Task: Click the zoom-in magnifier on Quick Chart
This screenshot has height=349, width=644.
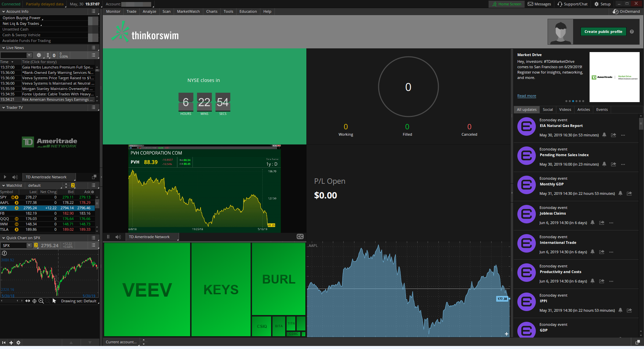Action: pyautogui.click(x=41, y=301)
